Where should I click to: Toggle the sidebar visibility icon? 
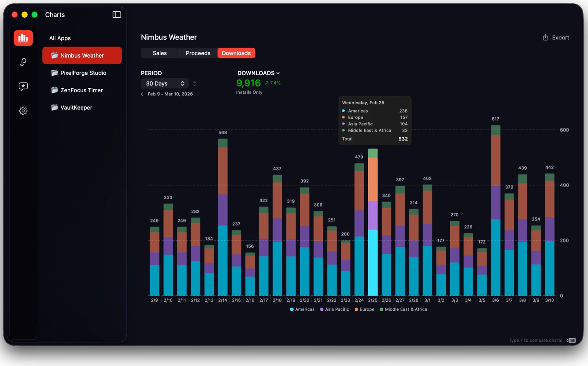pyautogui.click(x=116, y=14)
